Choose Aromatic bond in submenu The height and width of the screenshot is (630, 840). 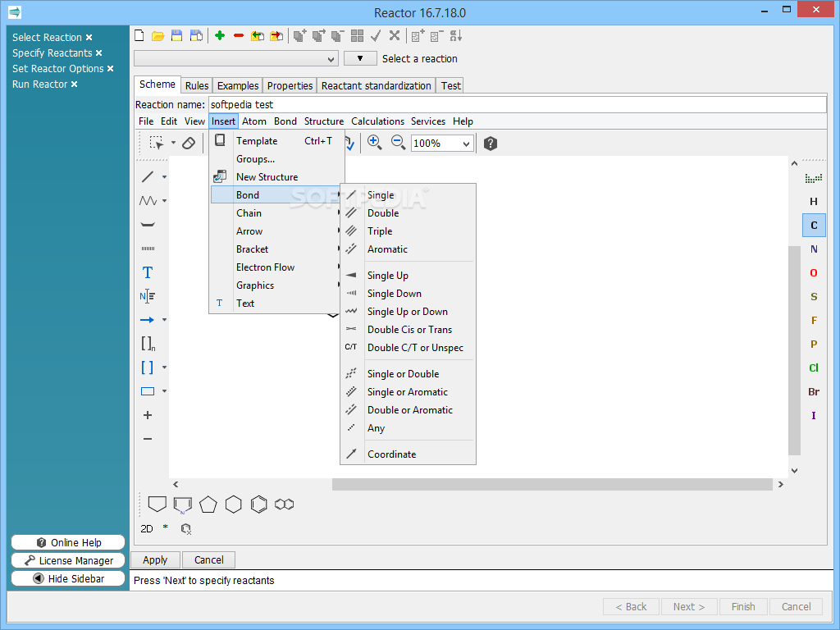pyautogui.click(x=409, y=249)
